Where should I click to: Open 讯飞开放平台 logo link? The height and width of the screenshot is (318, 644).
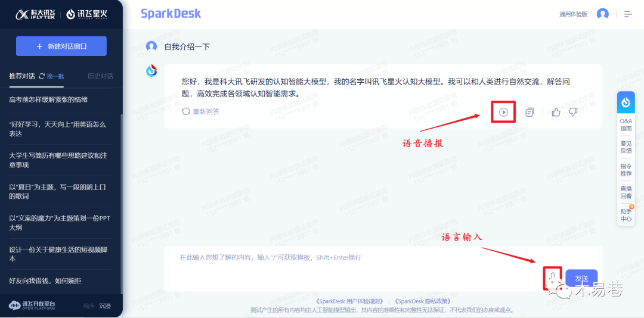click(x=32, y=305)
